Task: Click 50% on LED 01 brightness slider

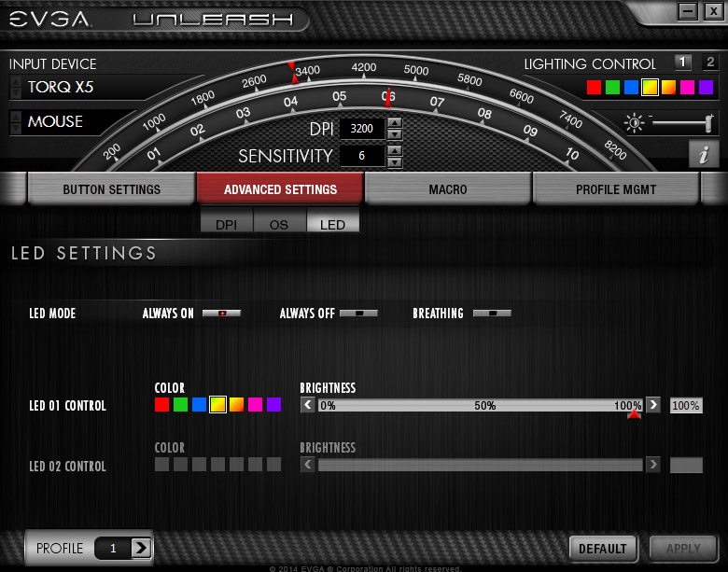Action: coord(484,405)
